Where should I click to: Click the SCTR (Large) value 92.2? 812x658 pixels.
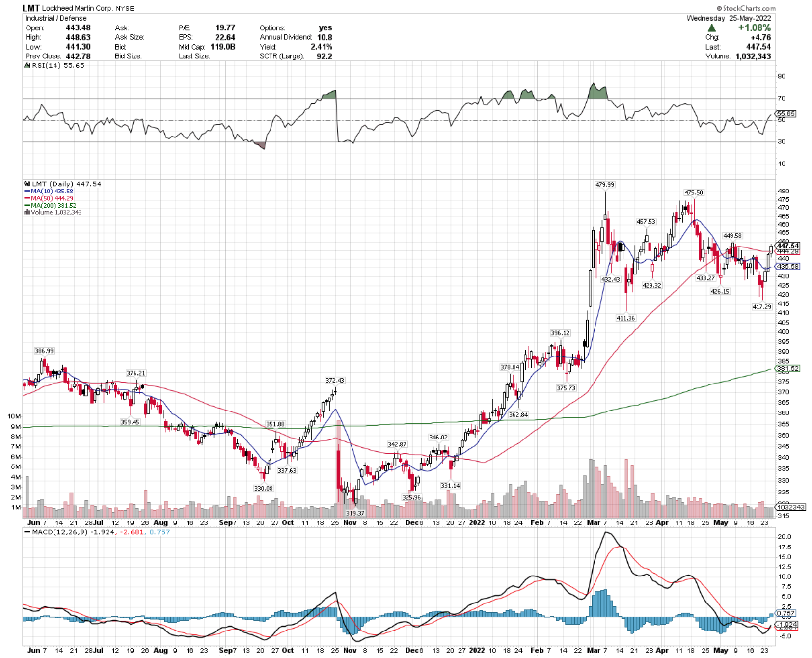point(325,56)
